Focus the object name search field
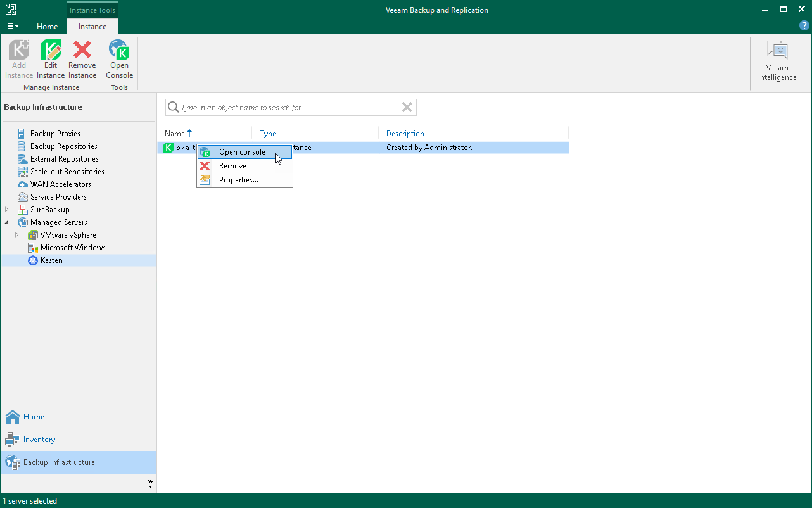The width and height of the screenshot is (812, 508). click(x=291, y=108)
